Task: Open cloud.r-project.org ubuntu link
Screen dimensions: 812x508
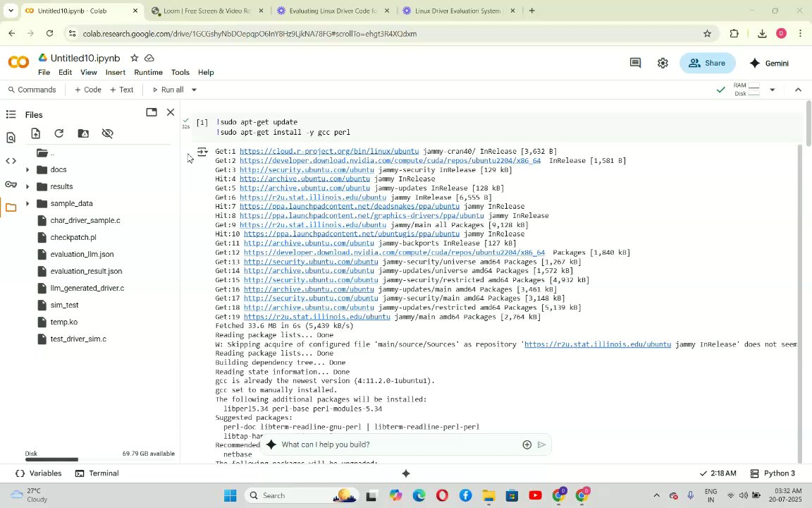Action: (x=329, y=152)
